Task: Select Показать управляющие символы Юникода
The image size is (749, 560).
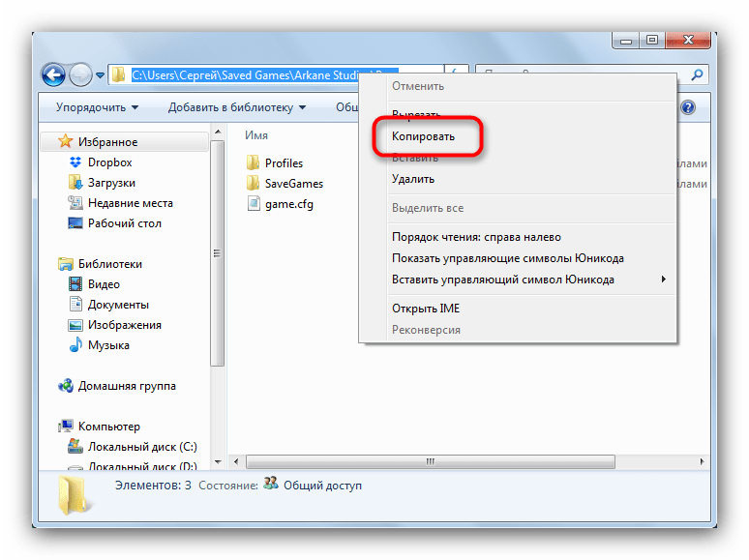Action: 508,258
